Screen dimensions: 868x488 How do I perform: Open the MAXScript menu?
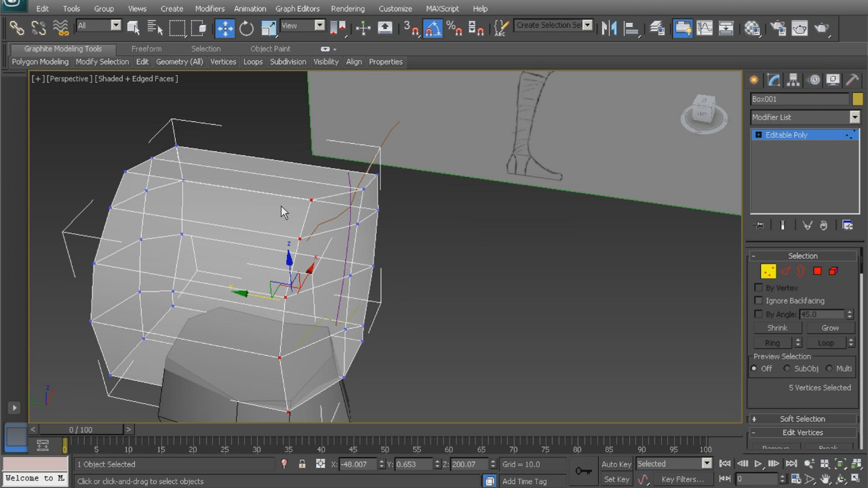tap(442, 9)
